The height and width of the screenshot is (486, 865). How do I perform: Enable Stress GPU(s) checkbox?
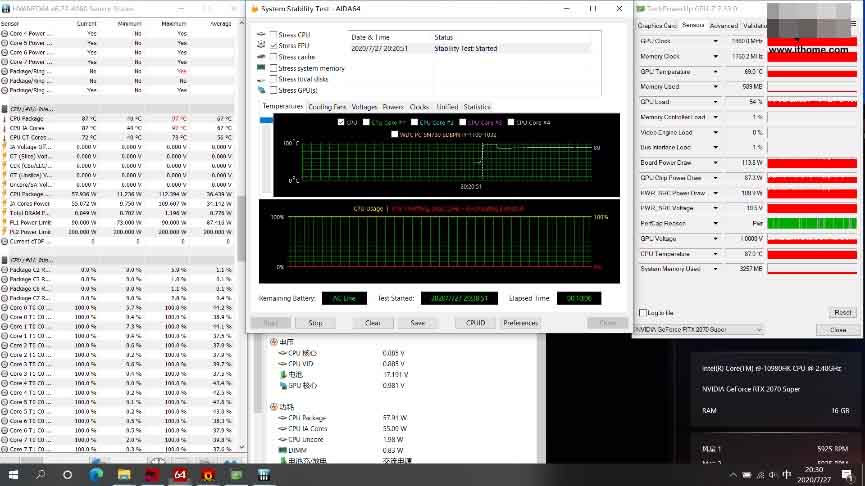click(273, 90)
